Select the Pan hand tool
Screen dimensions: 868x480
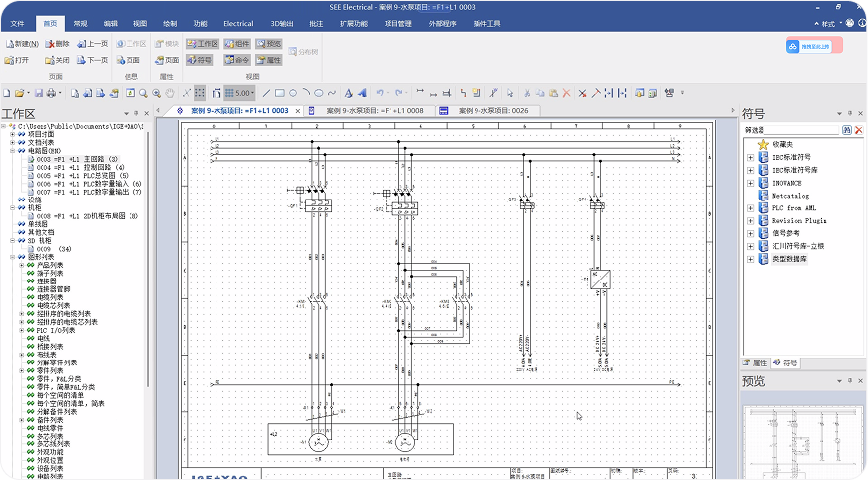click(x=170, y=93)
